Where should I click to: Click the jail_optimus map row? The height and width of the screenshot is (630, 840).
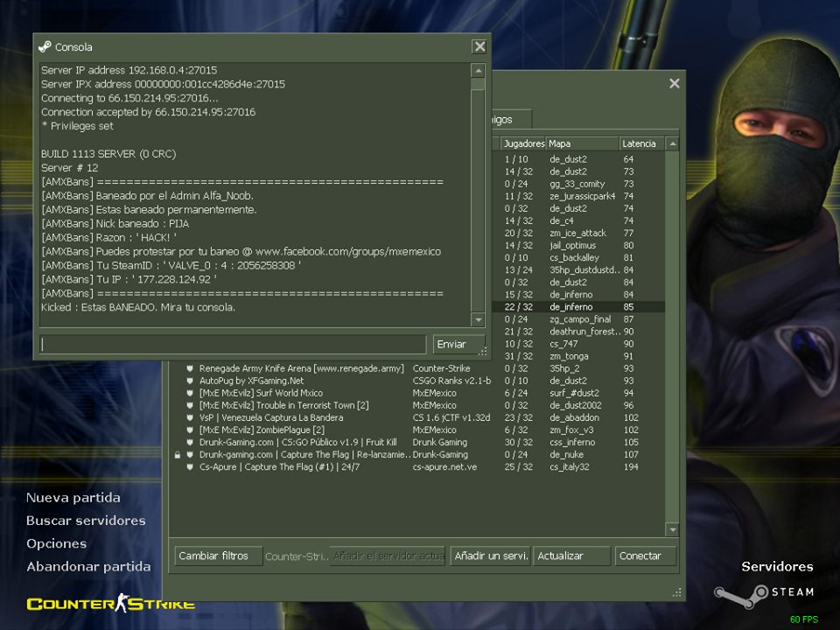(578, 245)
